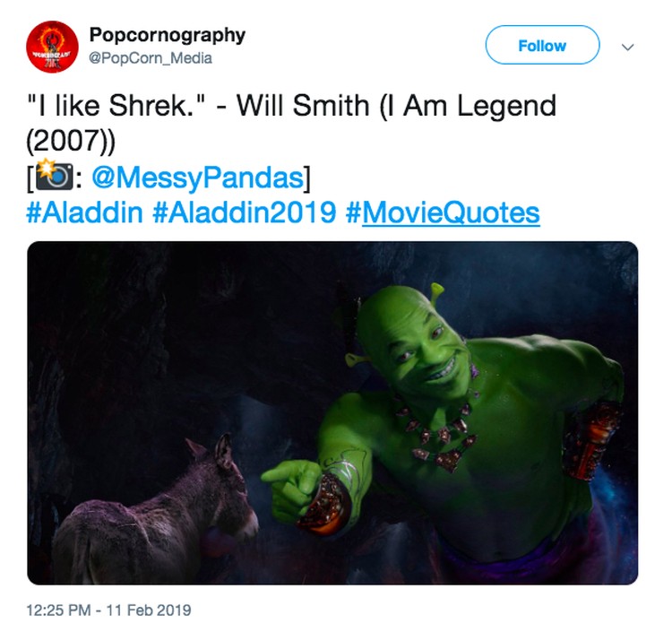Click the camera flash emoji
The image size is (672, 632).
[x=54, y=175]
